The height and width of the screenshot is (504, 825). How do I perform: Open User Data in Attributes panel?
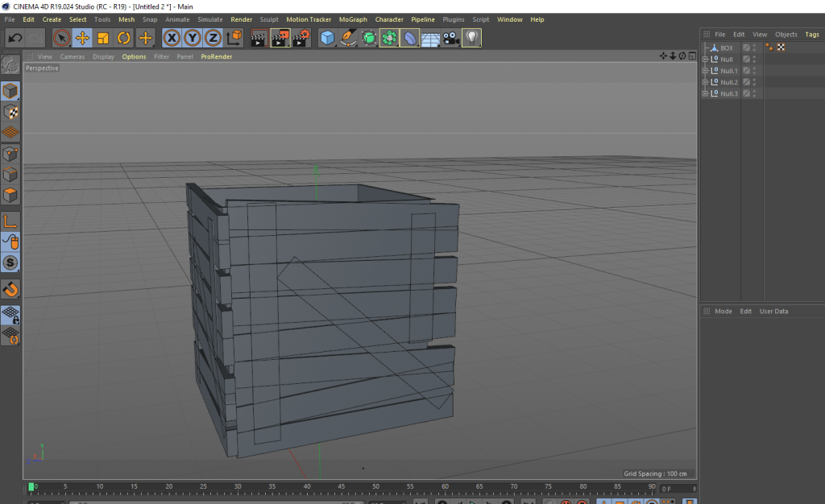point(773,311)
